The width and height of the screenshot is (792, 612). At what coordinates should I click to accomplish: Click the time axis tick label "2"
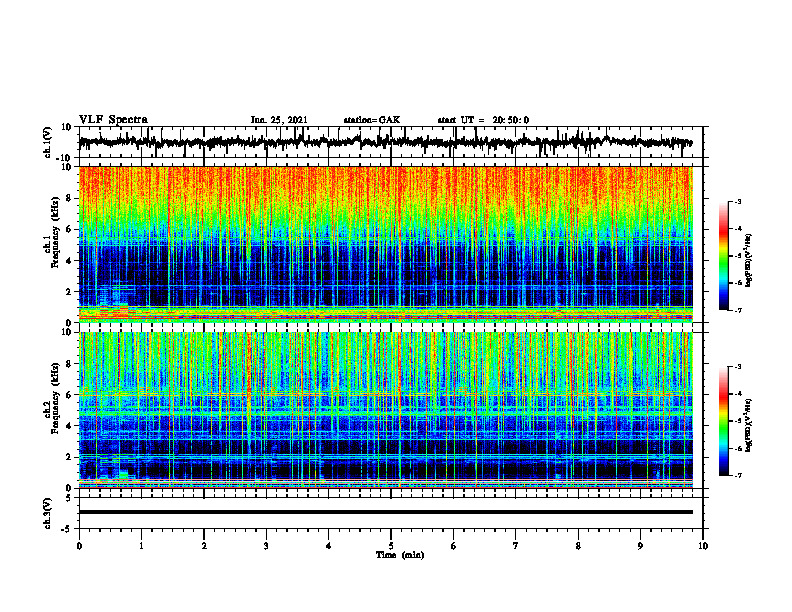(x=204, y=546)
